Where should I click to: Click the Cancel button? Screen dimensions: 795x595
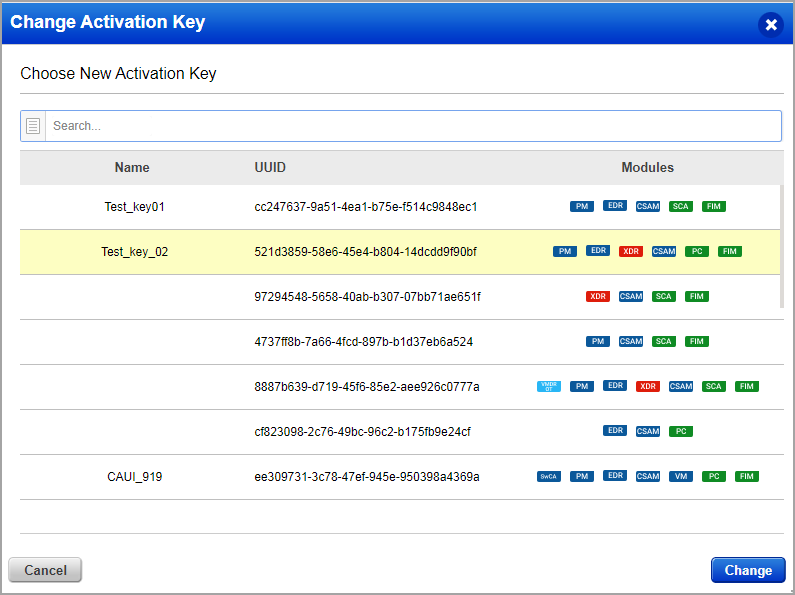click(x=45, y=570)
